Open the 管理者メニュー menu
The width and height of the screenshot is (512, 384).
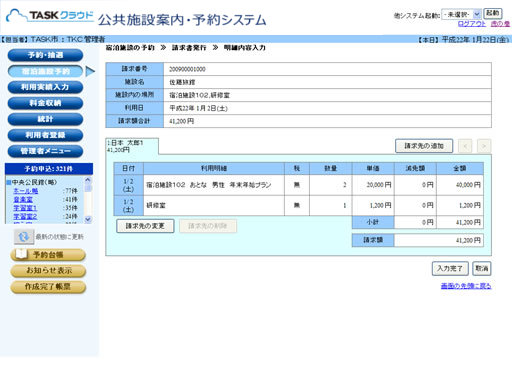point(45,151)
